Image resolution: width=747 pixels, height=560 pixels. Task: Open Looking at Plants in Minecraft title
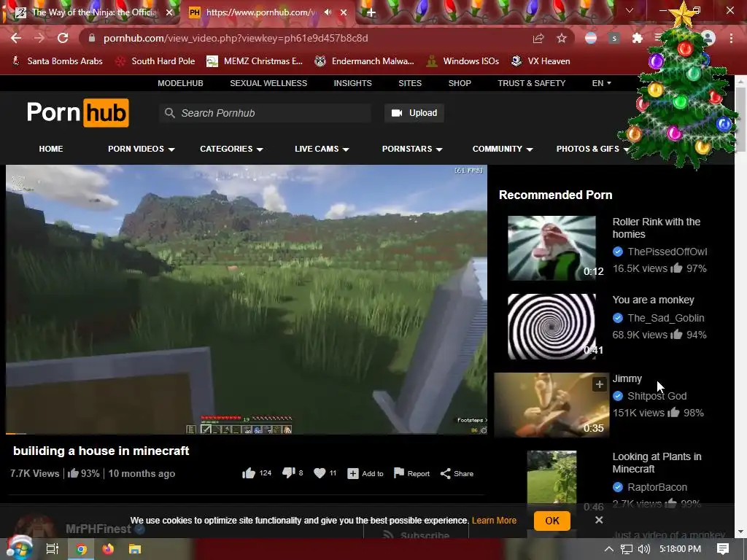(x=657, y=462)
